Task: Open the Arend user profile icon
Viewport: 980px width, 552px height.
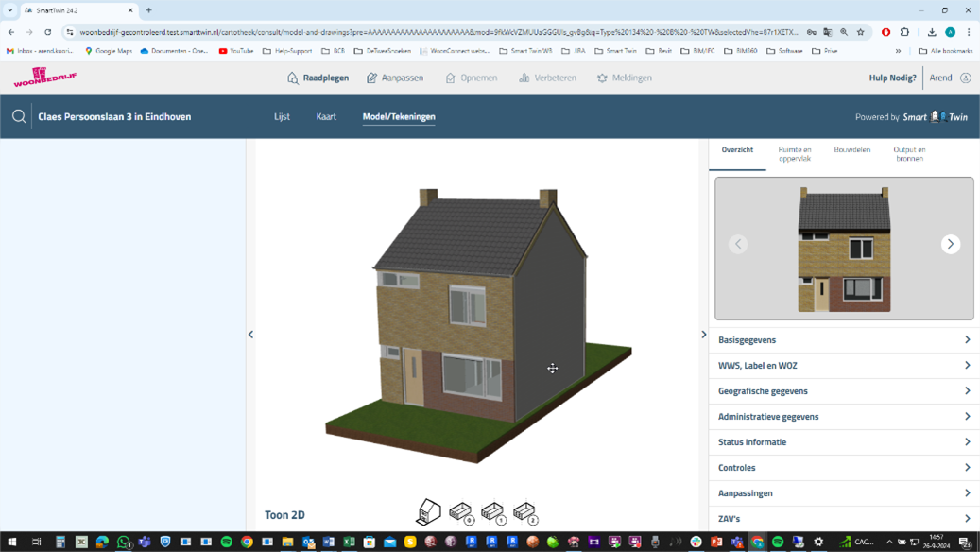Action: (x=965, y=78)
